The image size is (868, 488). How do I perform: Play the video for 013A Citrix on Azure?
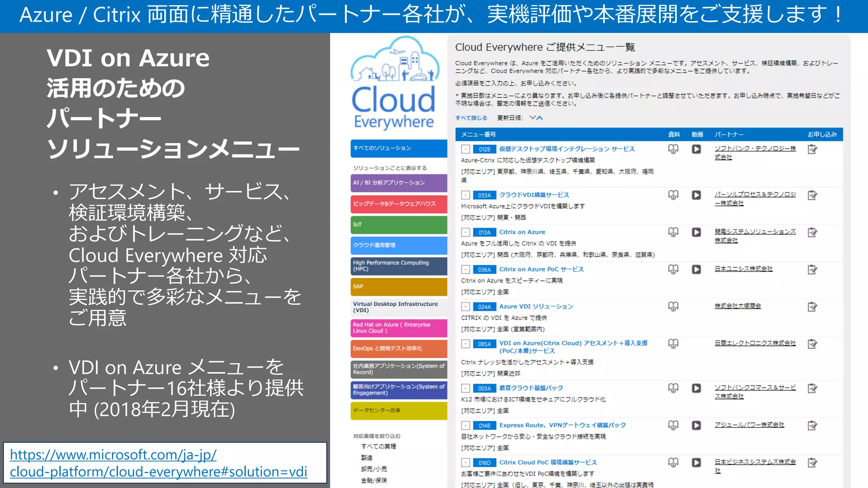[x=696, y=232]
